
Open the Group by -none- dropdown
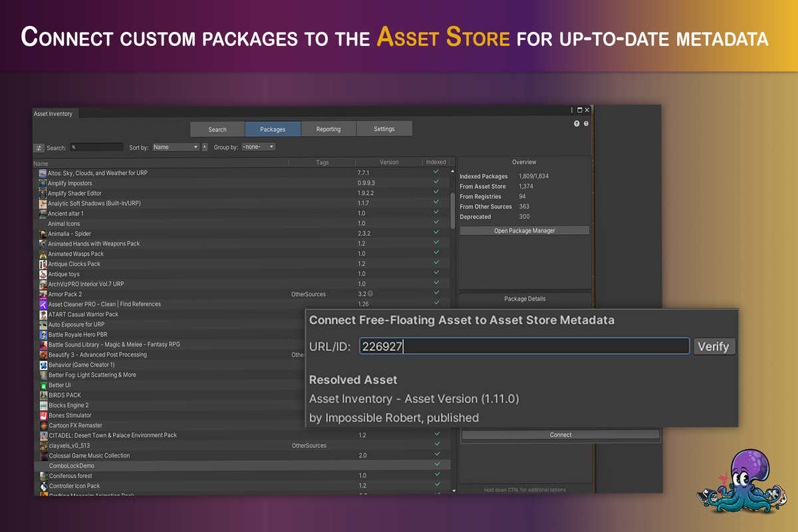coord(259,147)
